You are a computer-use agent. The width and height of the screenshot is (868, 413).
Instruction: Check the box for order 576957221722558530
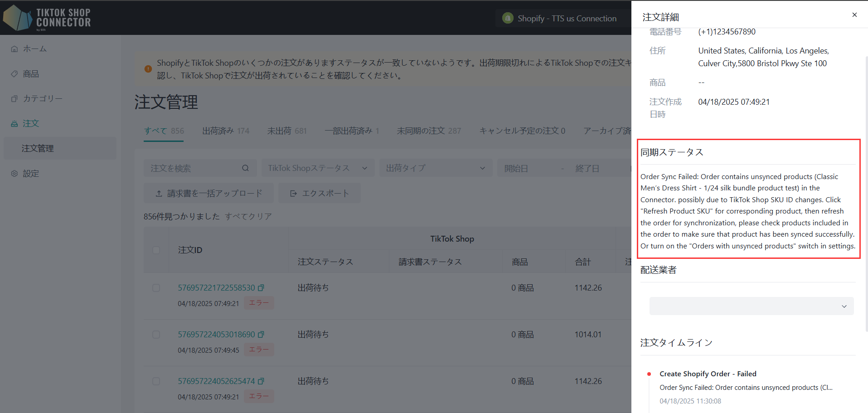(156, 288)
